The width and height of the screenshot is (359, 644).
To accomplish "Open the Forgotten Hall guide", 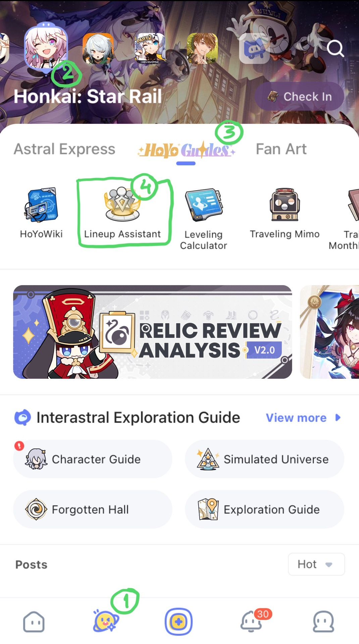I will (93, 509).
